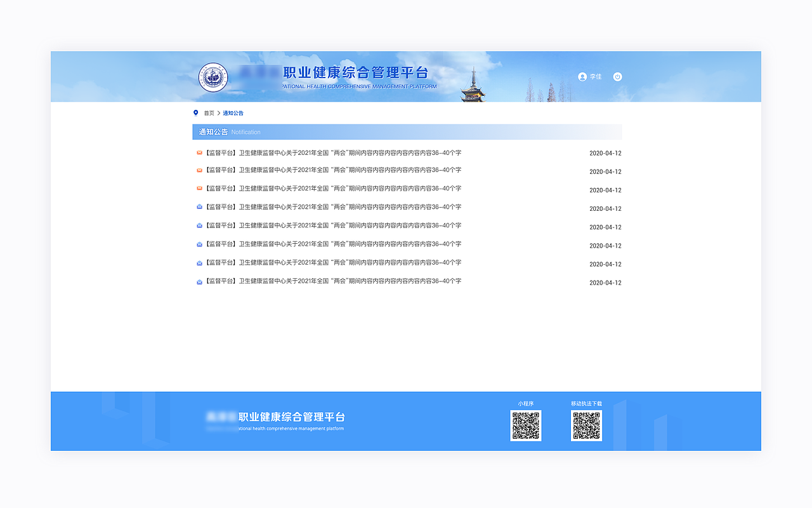Click the orange envelope icon on third notice
Image resolution: width=812 pixels, height=508 pixels.
point(199,189)
